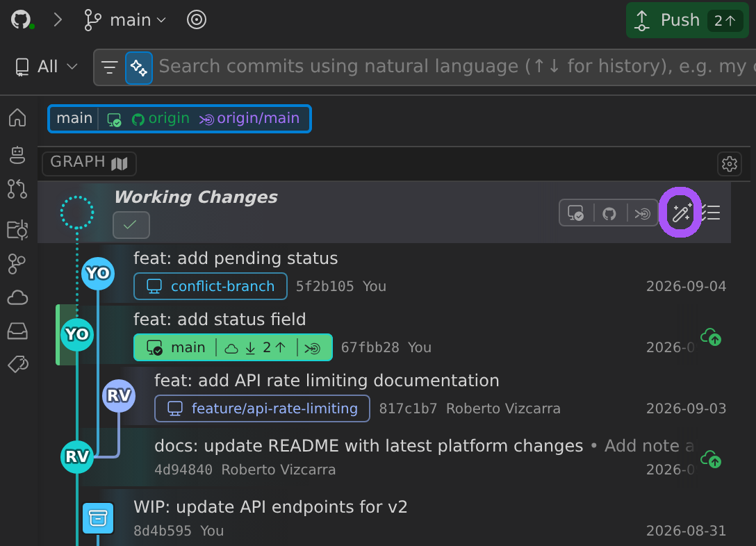Open the GitHub repository icon
The image size is (756, 546).
22,19
